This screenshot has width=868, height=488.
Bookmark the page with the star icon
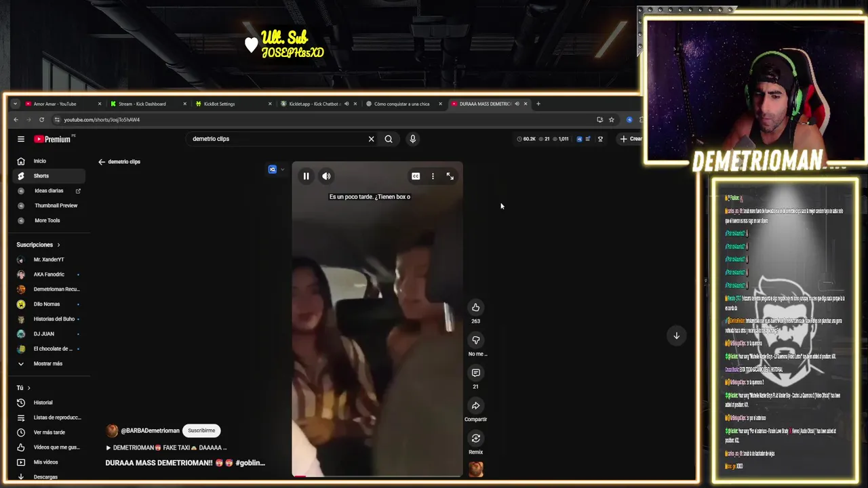click(611, 120)
